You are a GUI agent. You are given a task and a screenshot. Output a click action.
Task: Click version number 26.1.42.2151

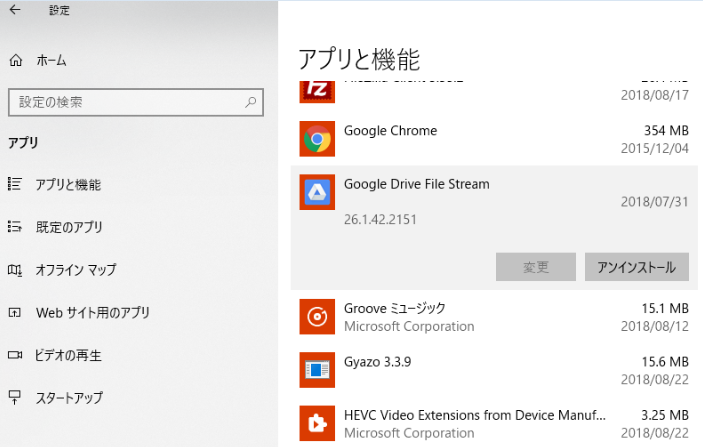click(380, 219)
